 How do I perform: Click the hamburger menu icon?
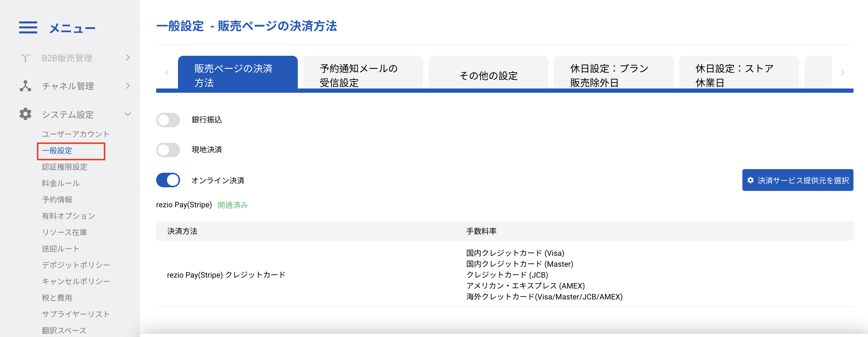28,27
